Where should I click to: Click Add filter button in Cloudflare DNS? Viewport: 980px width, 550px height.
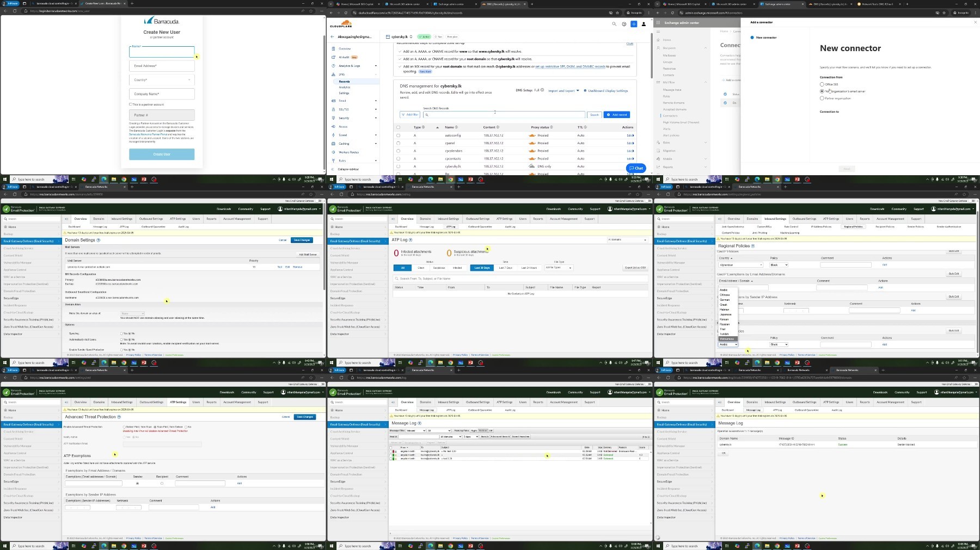[409, 115]
